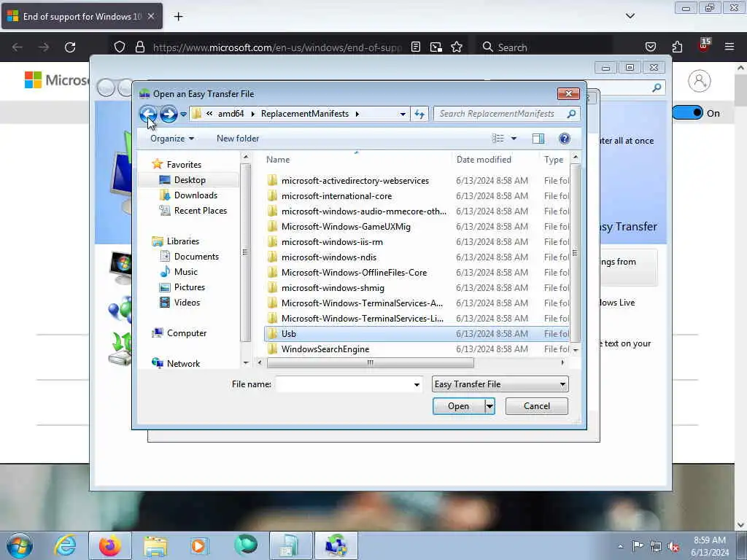This screenshot has width=747, height=560.
Task: Click New folder in the dialog toolbar
Action: [238, 139]
